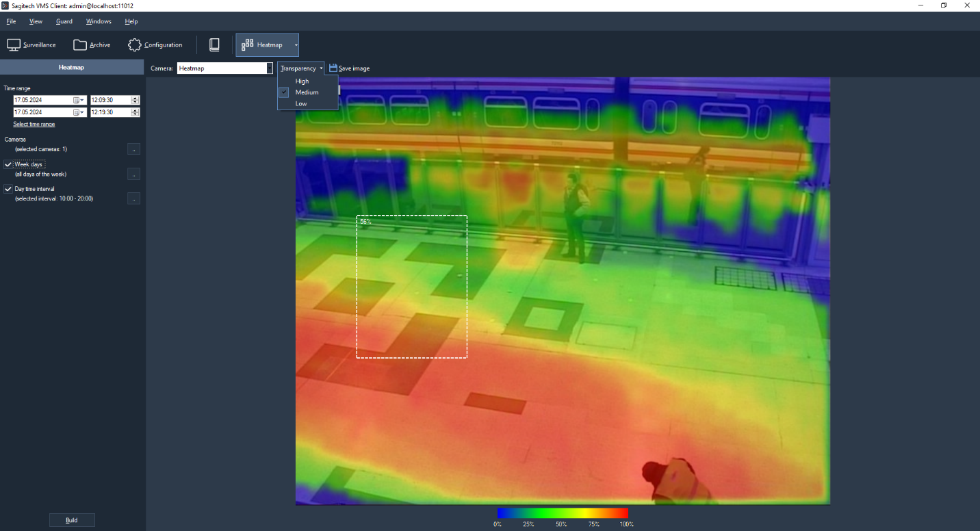Select Medium transparency option
The height and width of the screenshot is (531, 980).
pyautogui.click(x=307, y=92)
